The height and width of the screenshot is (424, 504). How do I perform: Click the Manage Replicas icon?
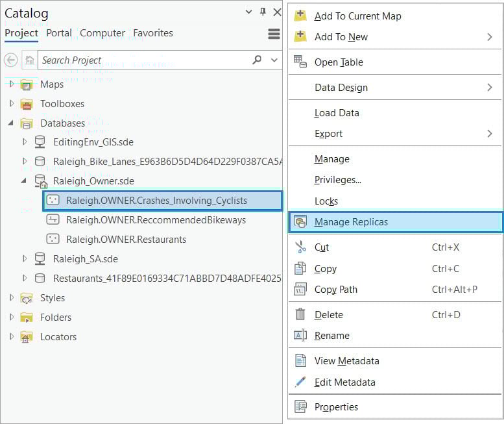point(300,222)
